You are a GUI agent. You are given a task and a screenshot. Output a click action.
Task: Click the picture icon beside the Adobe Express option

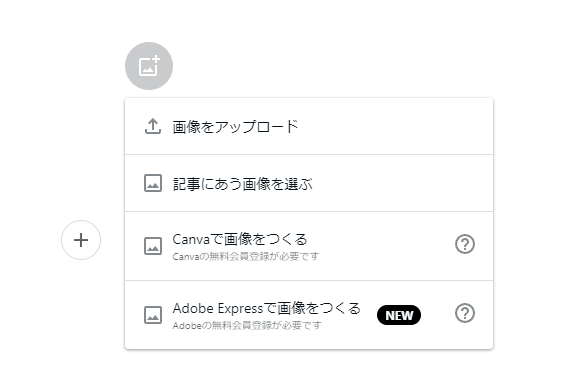tap(153, 315)
